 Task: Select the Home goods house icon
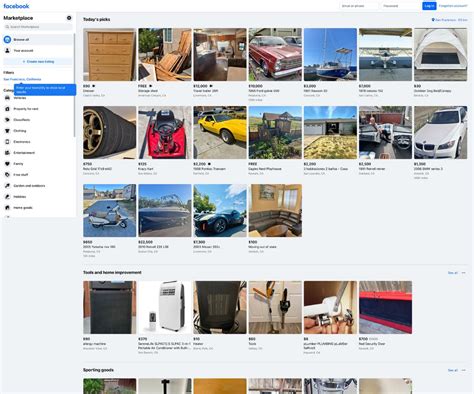point(7,208)
